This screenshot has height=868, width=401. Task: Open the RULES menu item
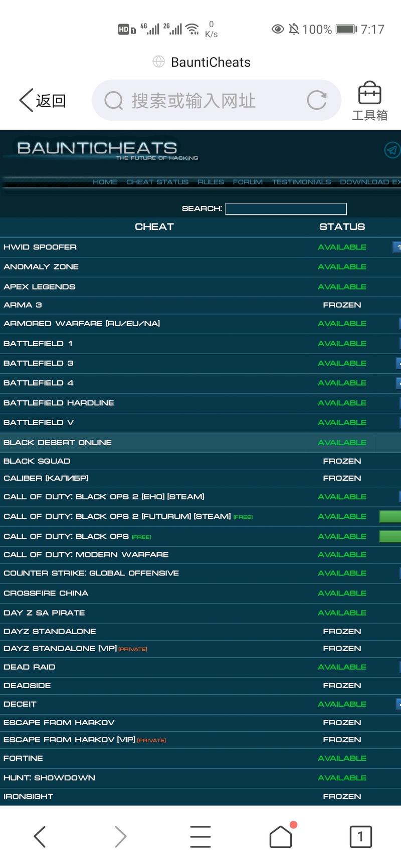[211, 182]
